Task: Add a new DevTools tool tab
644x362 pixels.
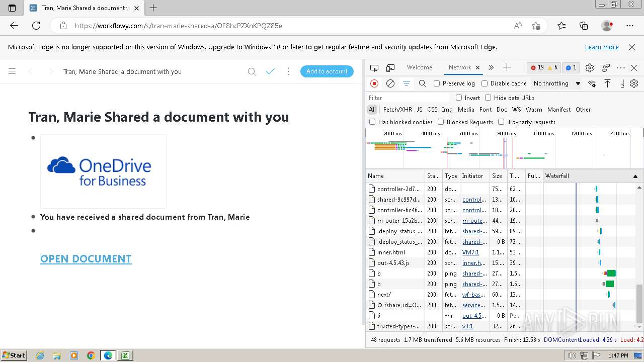Action: click(x=507, y=67)
